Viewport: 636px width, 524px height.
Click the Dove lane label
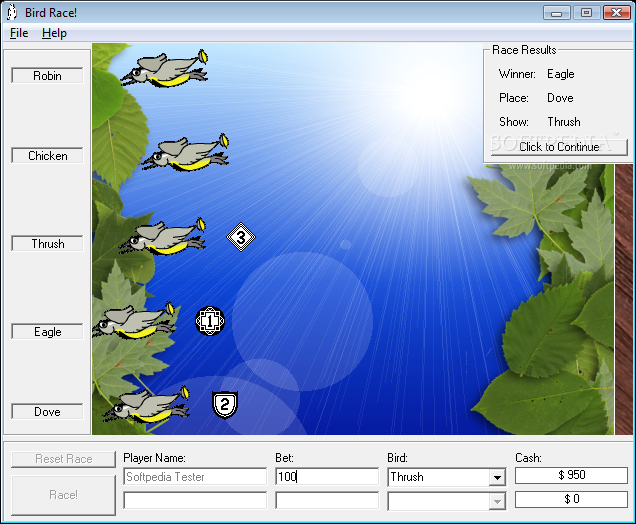point(47,411)
